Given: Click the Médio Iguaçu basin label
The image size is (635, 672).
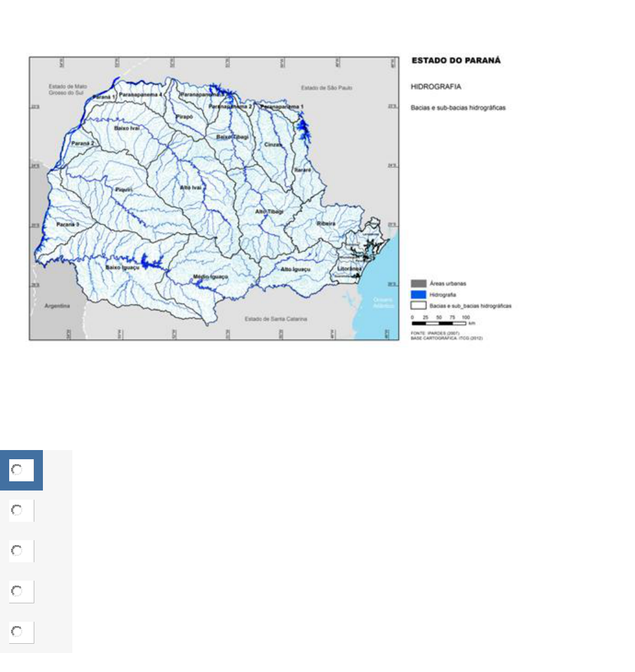Looking at the screenshot, I should (210, 277).
